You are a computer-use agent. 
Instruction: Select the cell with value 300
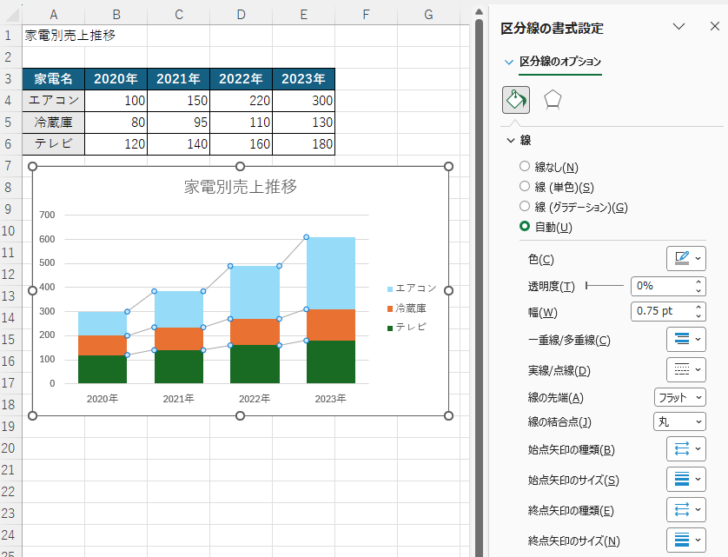click(304, 100)
